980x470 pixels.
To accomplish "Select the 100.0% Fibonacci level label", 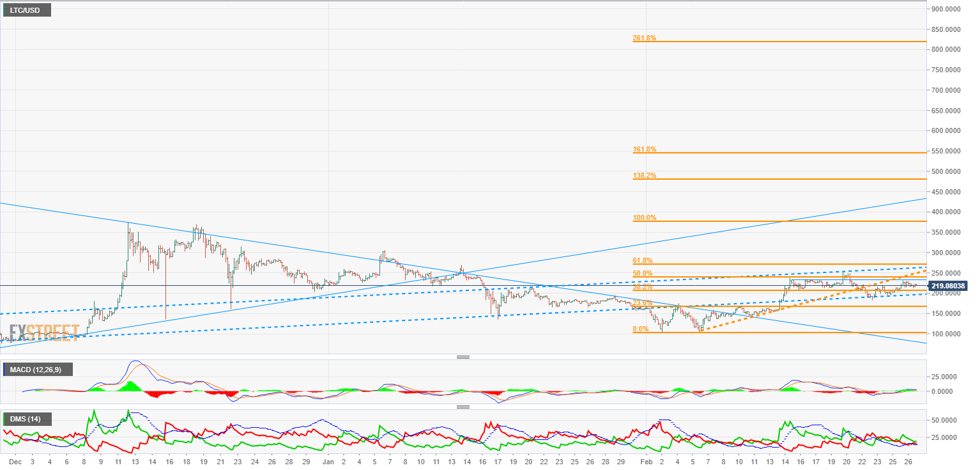I will (645, 217).
